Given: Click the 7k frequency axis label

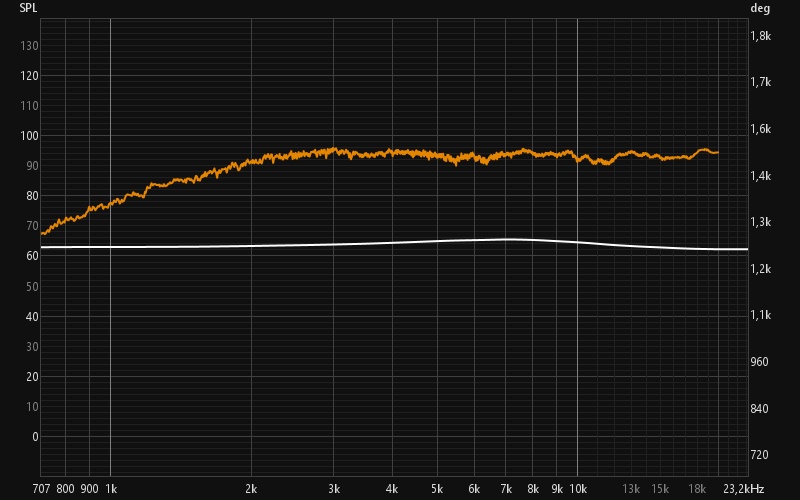Looking at the screenshot, I should [x=506, y=489].
